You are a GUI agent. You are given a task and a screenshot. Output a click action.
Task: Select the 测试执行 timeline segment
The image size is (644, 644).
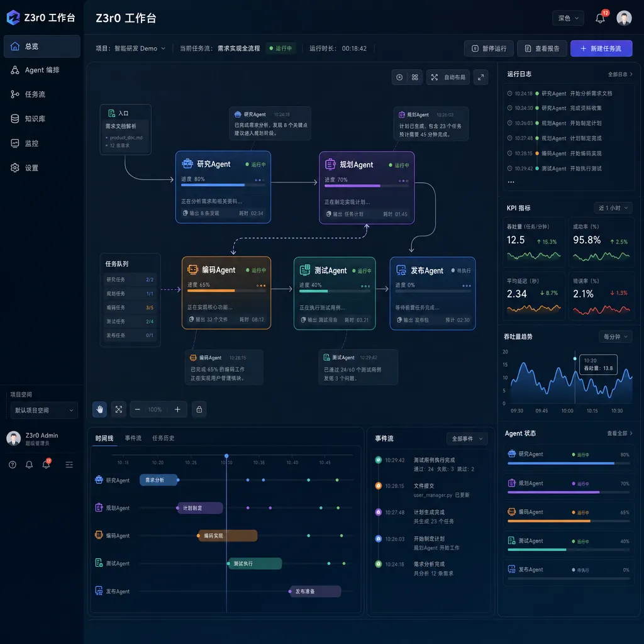(x=255, y=563)
